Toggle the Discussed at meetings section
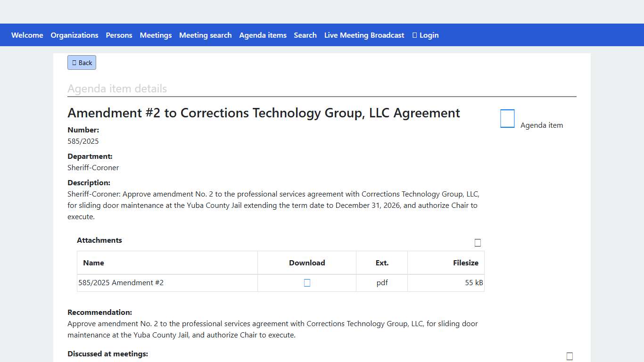Viewport: 644px width, 362px height. (x=570, y=356)
